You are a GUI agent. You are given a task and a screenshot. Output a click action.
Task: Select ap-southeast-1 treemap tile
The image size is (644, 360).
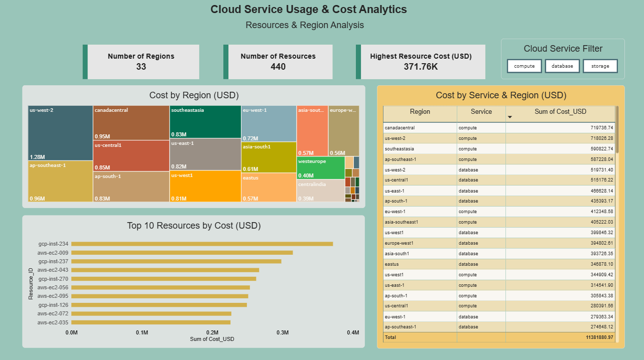point(60,182)
